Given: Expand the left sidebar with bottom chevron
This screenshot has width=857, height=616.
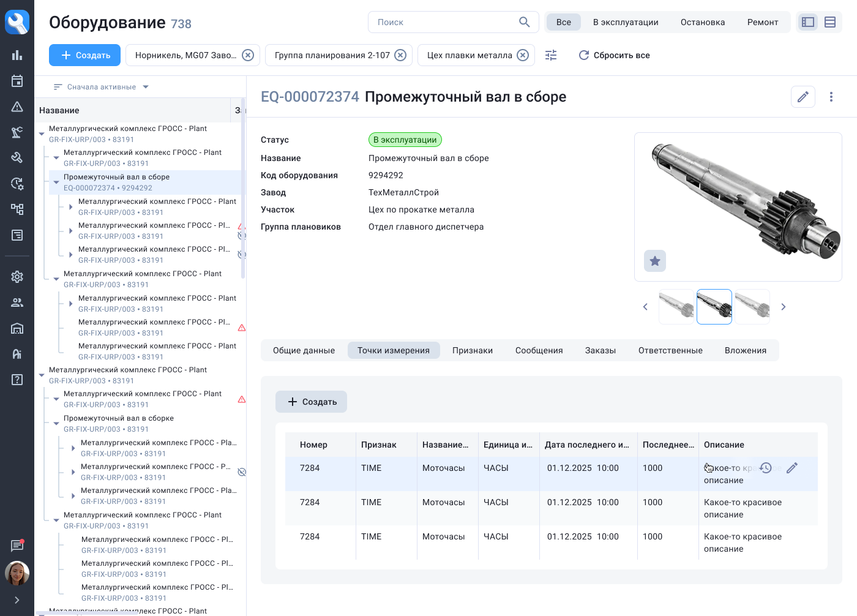Looking at the screenshot, I should coord(17,600).
